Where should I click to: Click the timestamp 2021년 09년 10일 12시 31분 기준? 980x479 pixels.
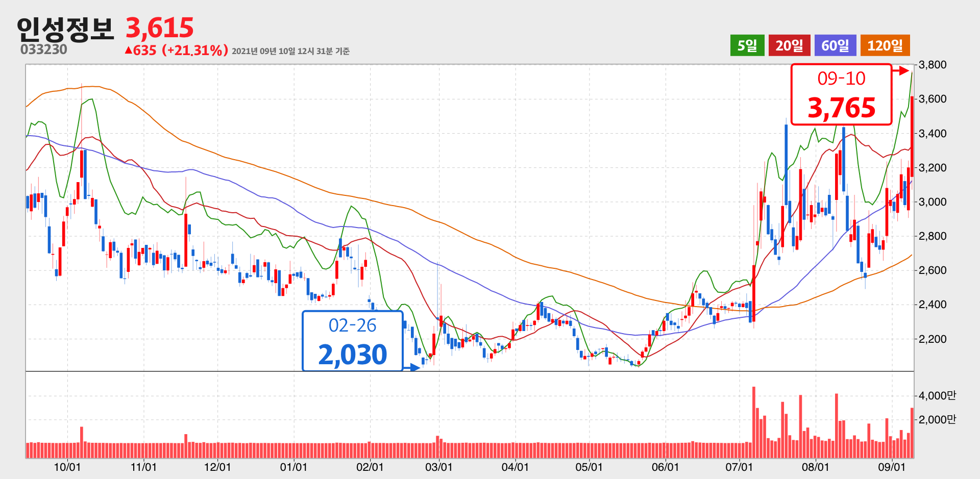point(290,51)
